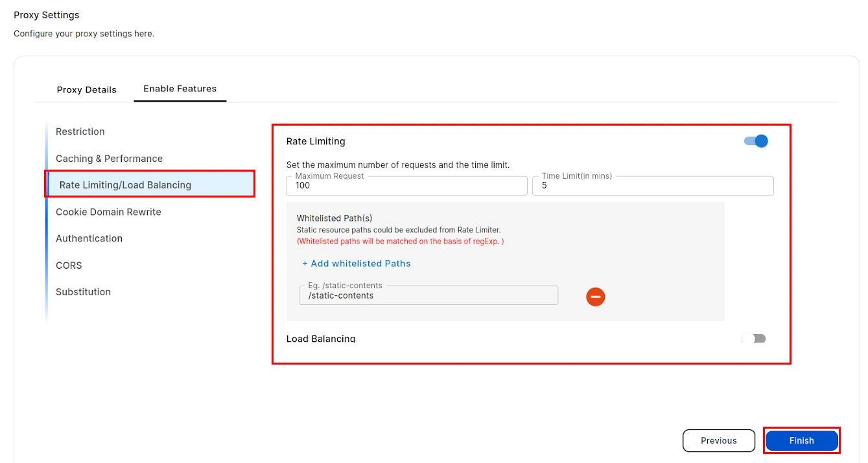This screenshot has width=868, height=463.
Task: Select Rate Limiting/Load Balancing in sidebar
Action: (x=125, y=185)
